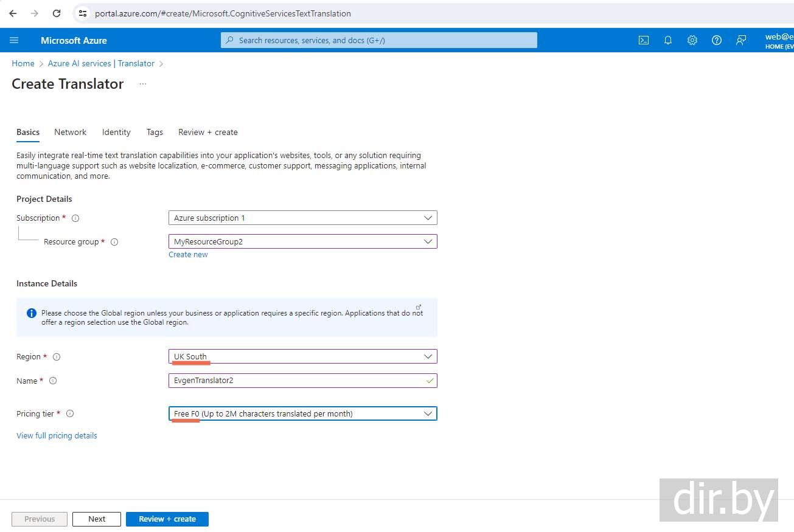Switch to the Network tab
The image size is (794, 532).
70,132
